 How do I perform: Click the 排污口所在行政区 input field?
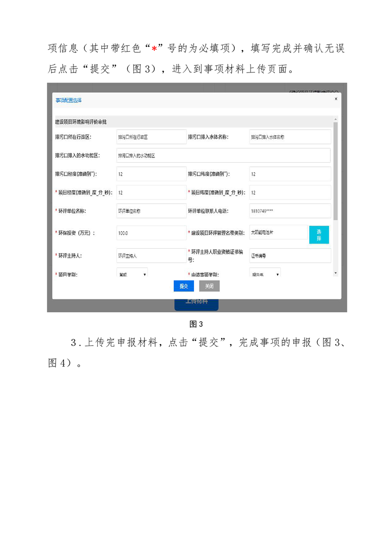point(151,137)
